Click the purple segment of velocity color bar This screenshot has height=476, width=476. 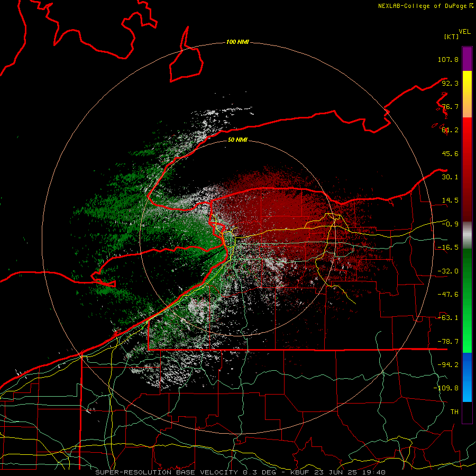click(467, 59)
